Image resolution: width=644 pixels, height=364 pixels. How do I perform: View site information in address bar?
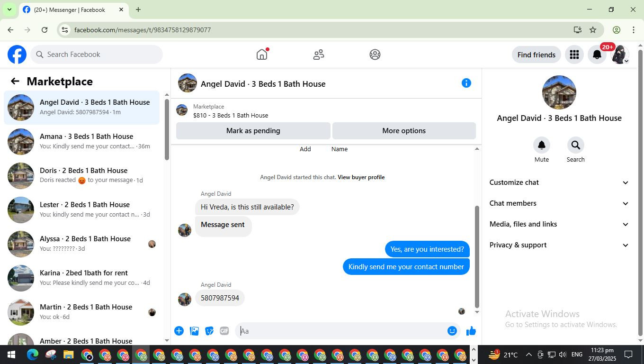(x=65, y=30)
